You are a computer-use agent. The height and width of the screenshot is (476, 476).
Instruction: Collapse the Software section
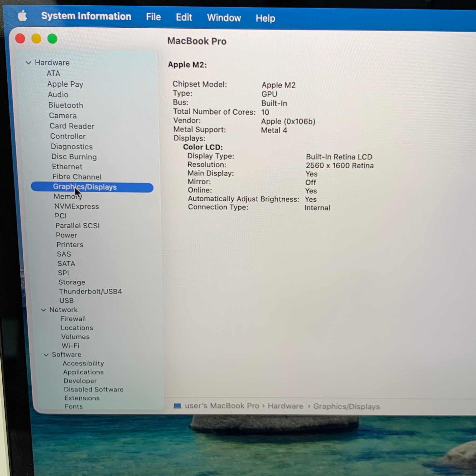(46, 354)
